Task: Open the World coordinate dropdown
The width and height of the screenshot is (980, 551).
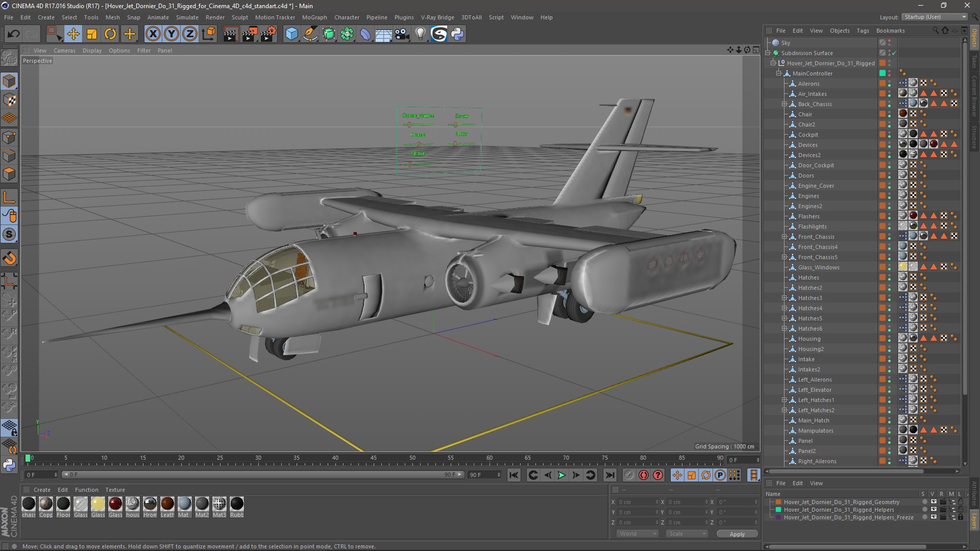Action: [x=638, y=534]
